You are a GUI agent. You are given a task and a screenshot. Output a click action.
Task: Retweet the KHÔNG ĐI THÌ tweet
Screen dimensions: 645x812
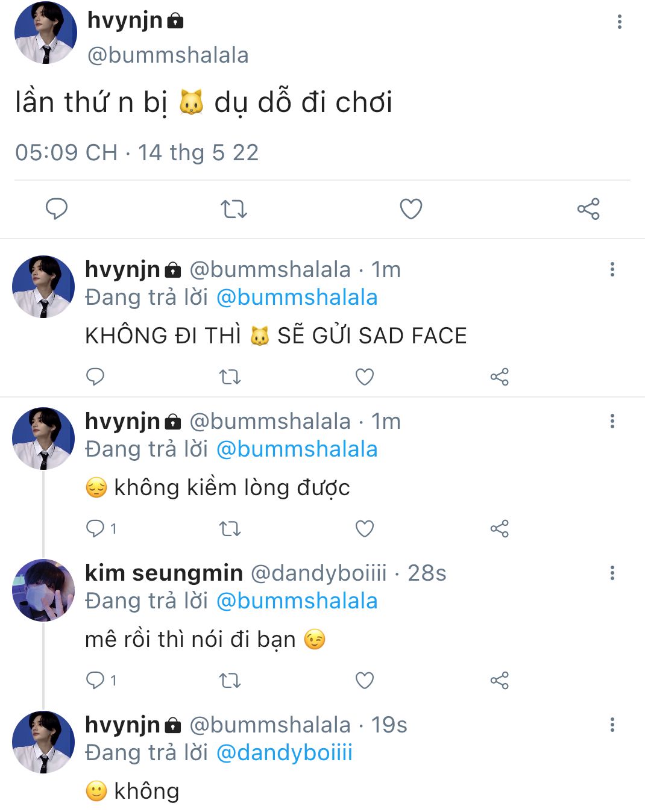[230, 377]
